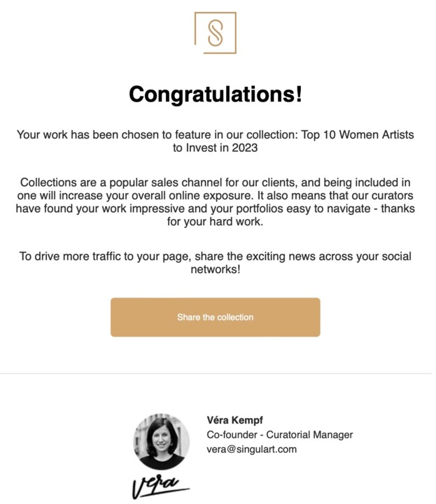Click Véra Kempf's circular profile photo
Viewport: 436px width, 504px height.
point(161,441)
